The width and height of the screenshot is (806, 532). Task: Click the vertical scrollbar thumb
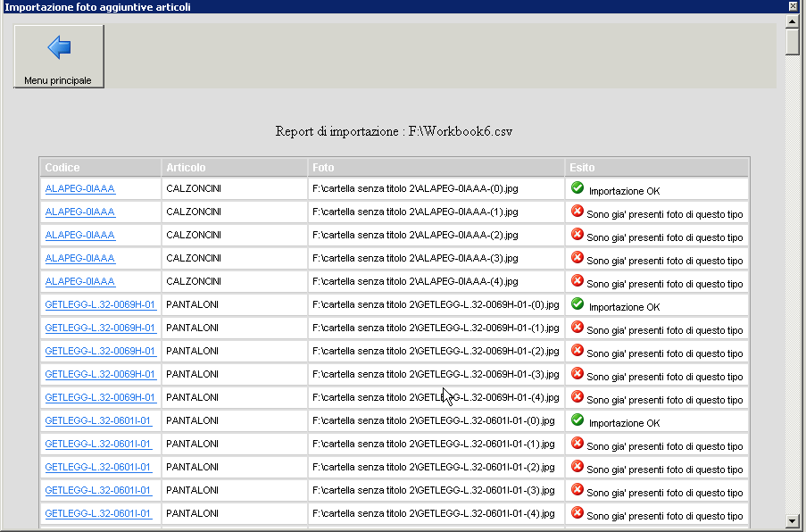[792, 41]
